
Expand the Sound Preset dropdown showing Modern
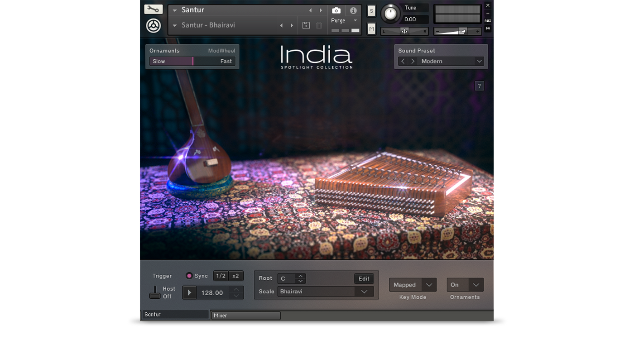(479, 61)
